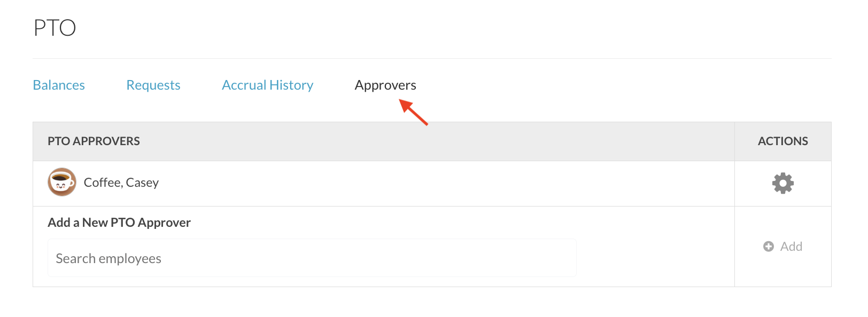This screenshot has height=317, width=868.
Task: Select the Approvers tab
Action: (385, 85)
